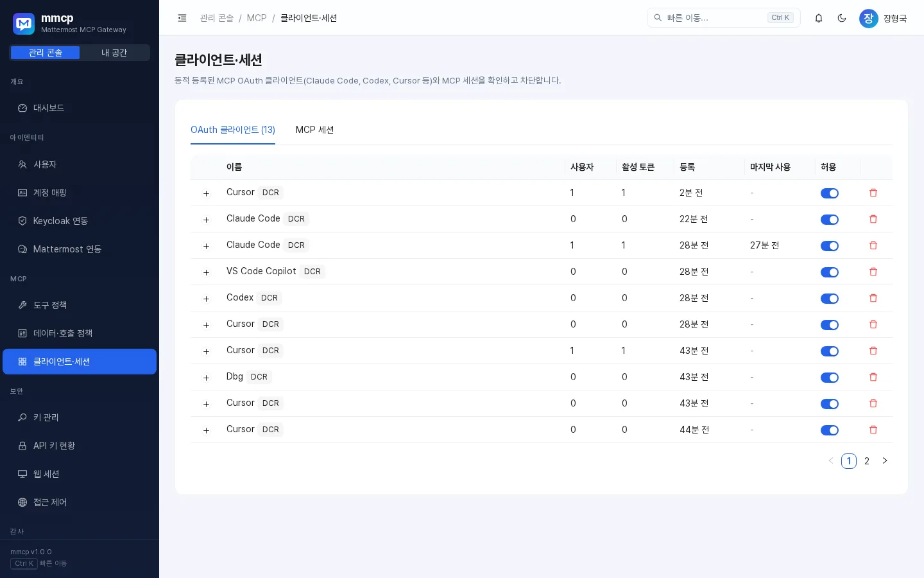Expand the Dbg client row
The width and height of the screenshot is (924, 578).
[x=206, y=378]
